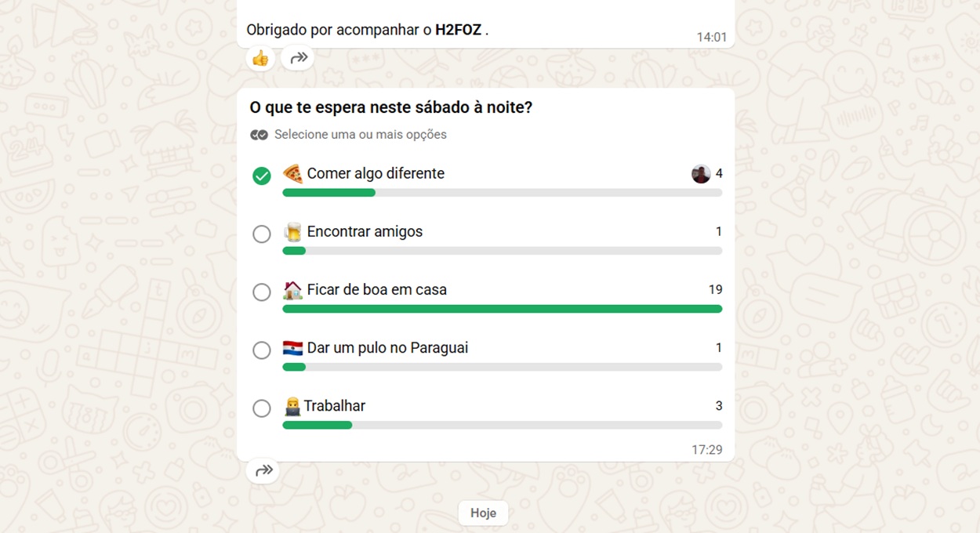
Task: Vote for "Trabalhar" in the poll
Action: pyautogui.click(x=262, y=408)
